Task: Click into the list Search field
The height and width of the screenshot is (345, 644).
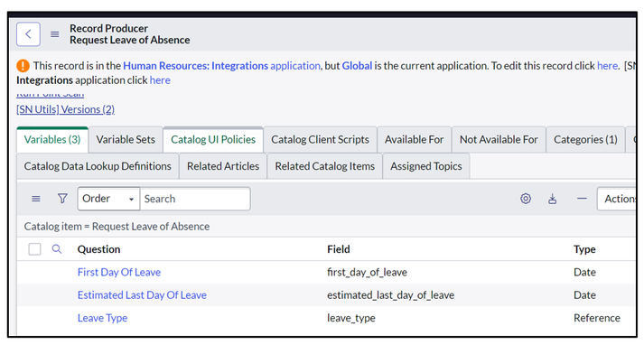Action: tap(195, 199)
